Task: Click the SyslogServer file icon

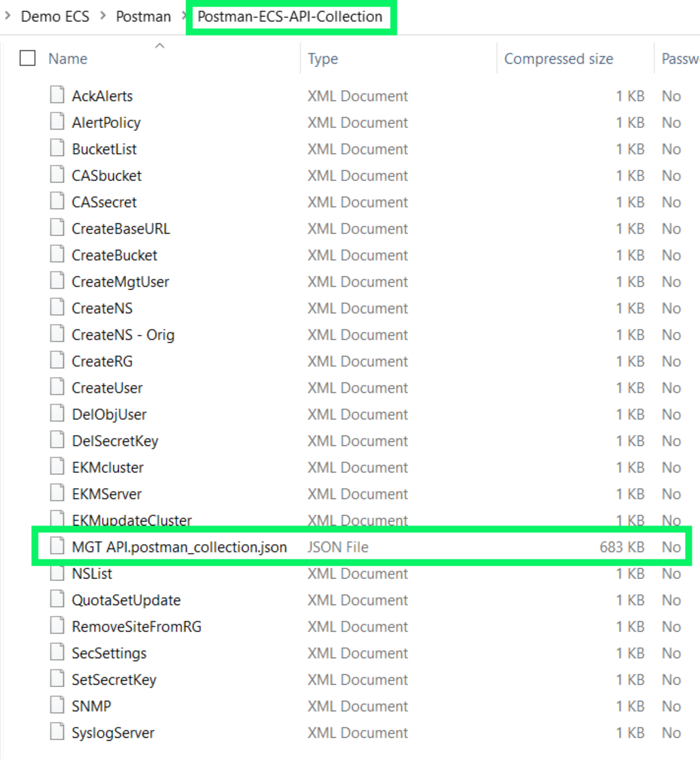Action: (57, 731)
